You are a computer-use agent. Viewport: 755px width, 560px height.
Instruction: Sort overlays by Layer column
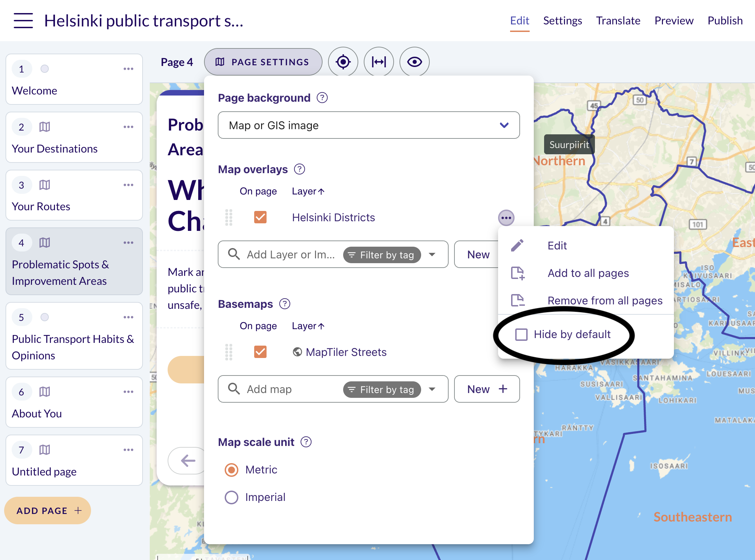pos(308,191)
